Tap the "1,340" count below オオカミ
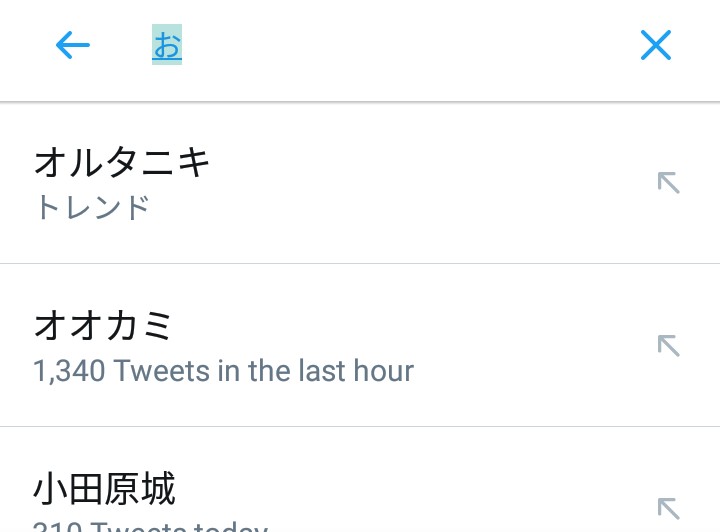This screenshot has height=532, width=720. 68,372
